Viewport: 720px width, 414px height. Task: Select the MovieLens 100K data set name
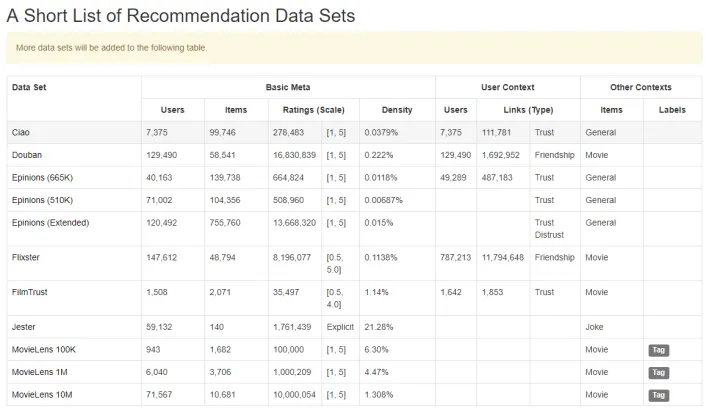coord(44,350)
